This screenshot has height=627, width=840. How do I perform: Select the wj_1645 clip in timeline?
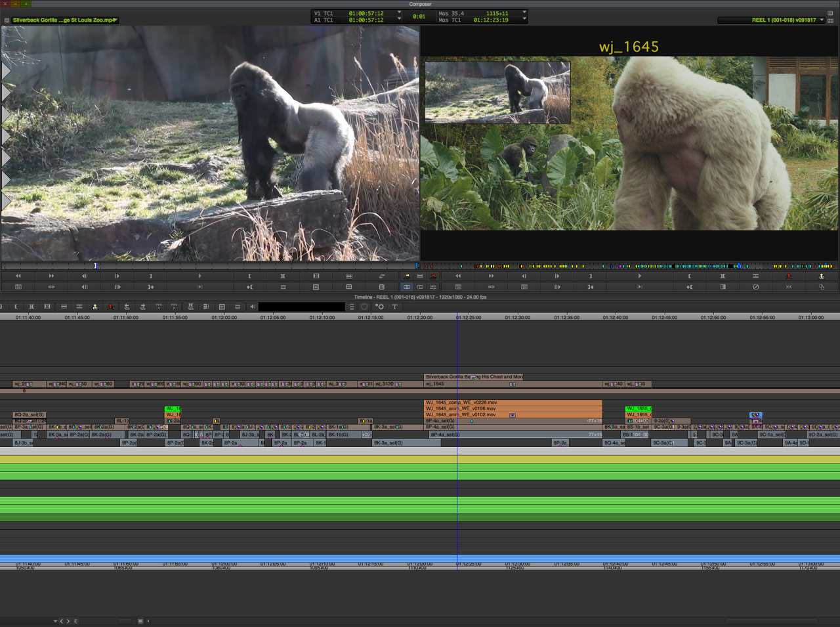513,384
